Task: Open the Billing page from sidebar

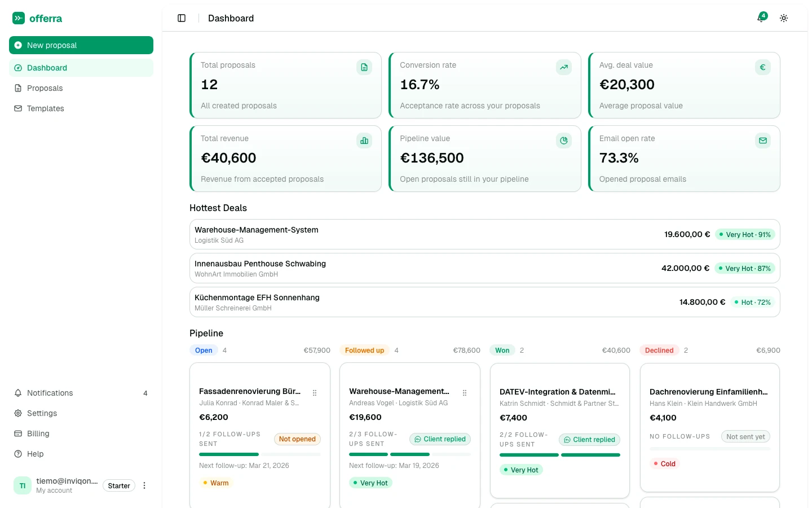Action: point(38,433)
